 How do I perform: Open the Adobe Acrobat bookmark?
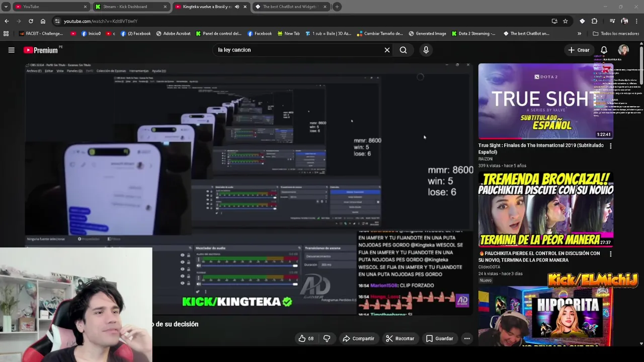[173, 34]
